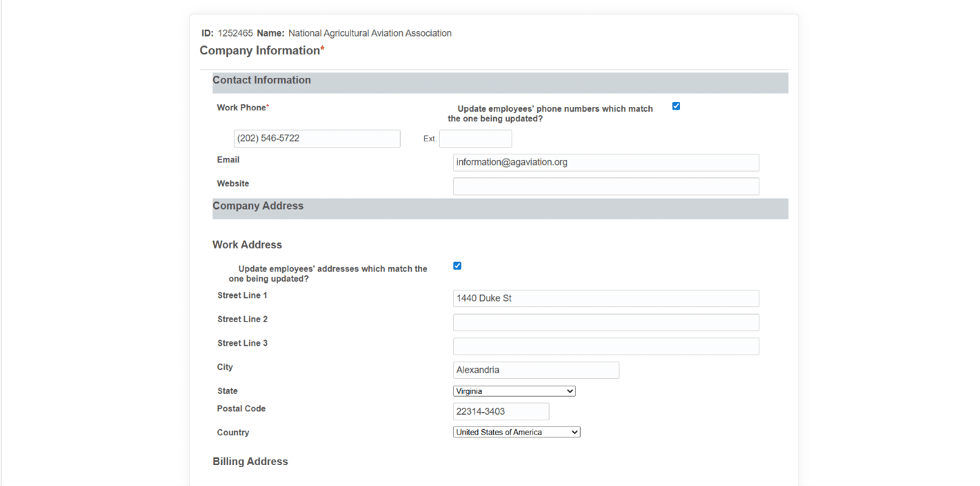Click the Company Address section header

pyautogui.click(x=258, y=206)
